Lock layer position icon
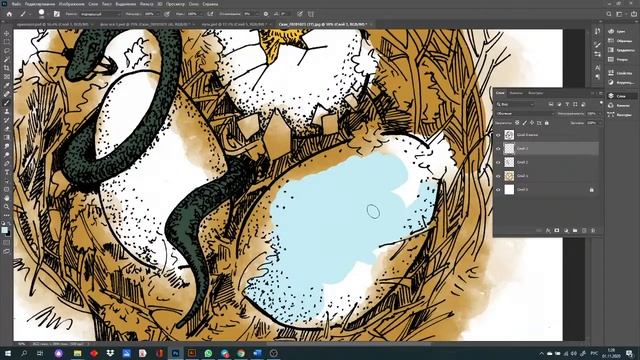The width and height of the screenshot is (640, 360). pyautogui.click(x=532, y=123)
